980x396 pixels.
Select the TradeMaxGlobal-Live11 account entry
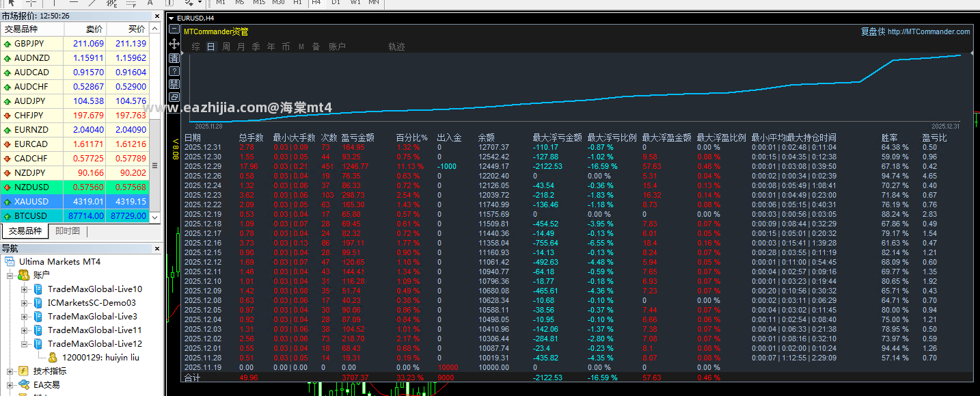click(x=95, y=330)
